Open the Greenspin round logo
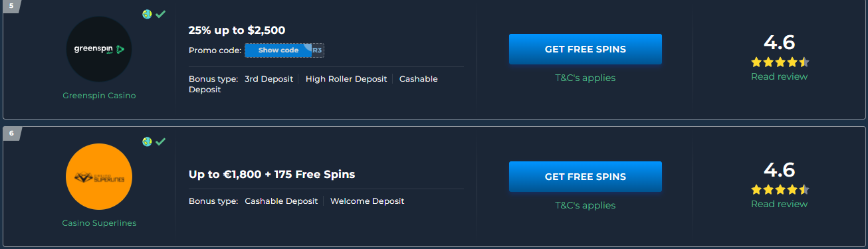The image size is (868, 249). pyautogui.click(x=99, y=49)
